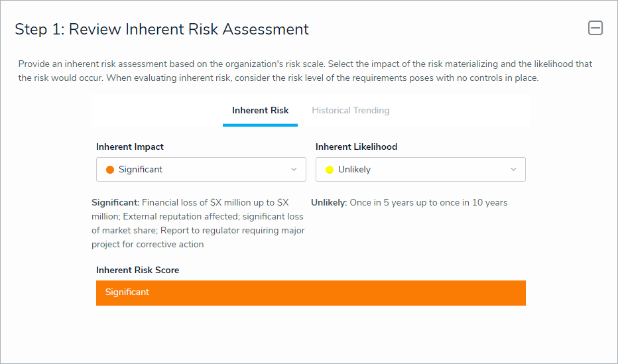Screen dimensions: 618x364
Task: Switch to the Historical Trending tab
Action: point(350,111)
